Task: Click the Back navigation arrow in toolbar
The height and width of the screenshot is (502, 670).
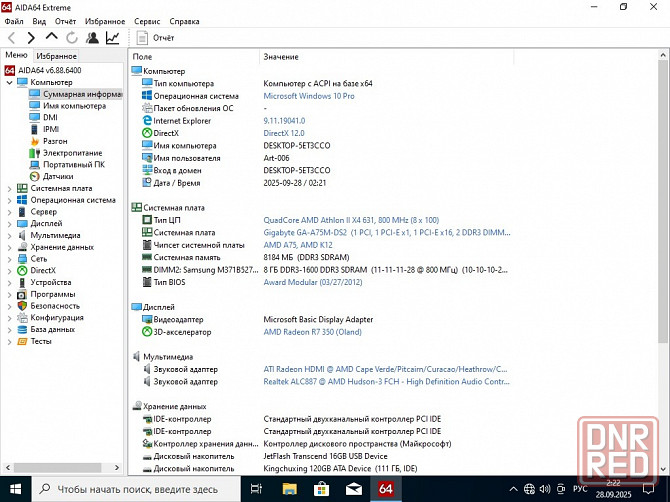Action: click(x=12, y=38)
